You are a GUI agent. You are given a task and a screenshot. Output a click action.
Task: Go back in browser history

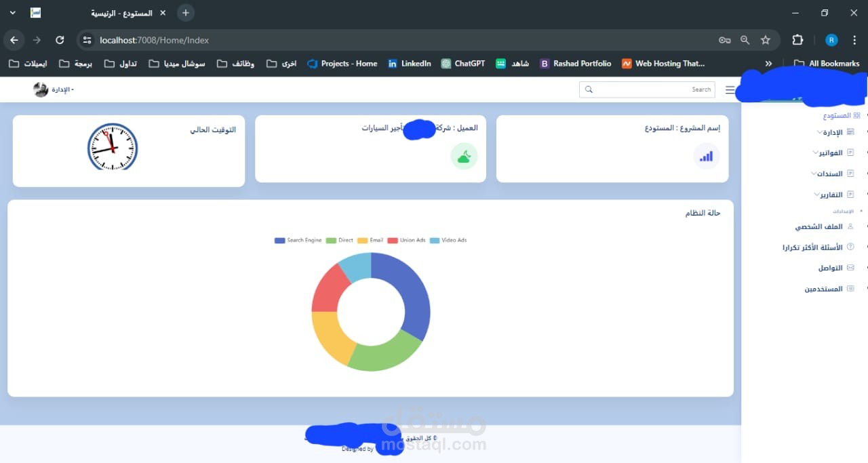14,40
